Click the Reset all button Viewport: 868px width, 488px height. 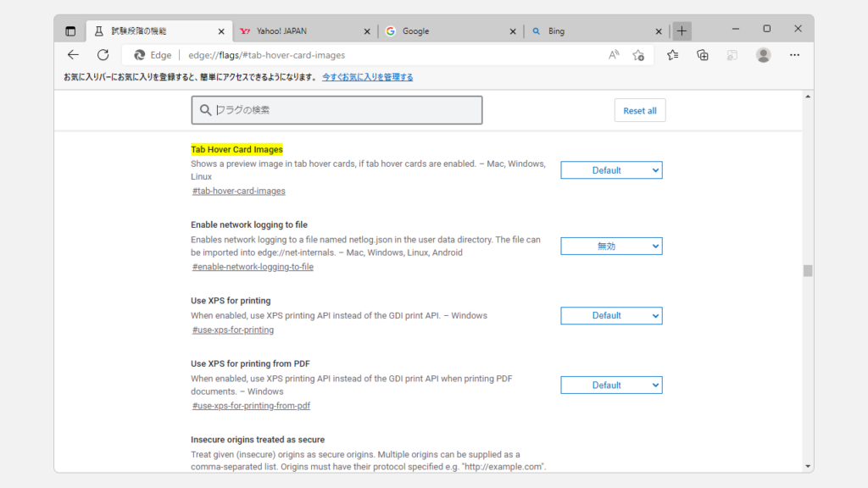pyautogui.click(x=640, y=111)
